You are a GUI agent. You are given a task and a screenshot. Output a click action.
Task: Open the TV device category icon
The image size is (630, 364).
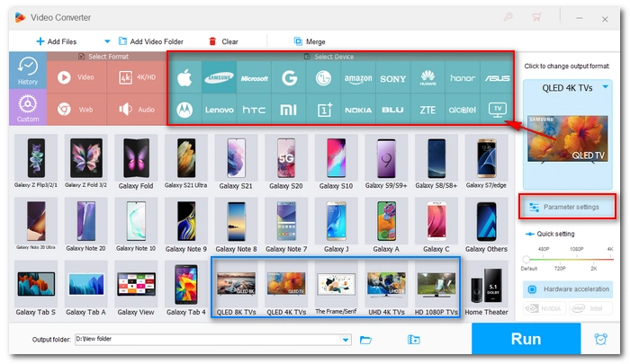(497, 109)
